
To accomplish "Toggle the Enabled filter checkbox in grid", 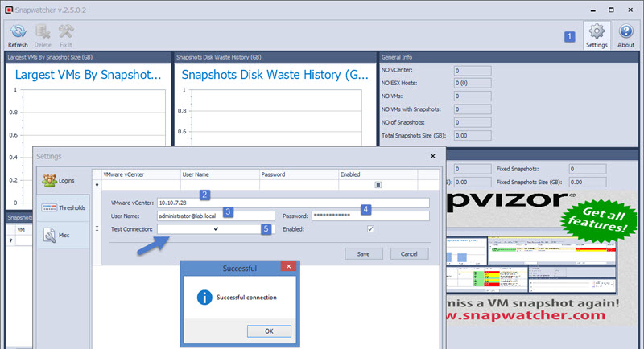I will pyautogui.click(x=378, y=185).
